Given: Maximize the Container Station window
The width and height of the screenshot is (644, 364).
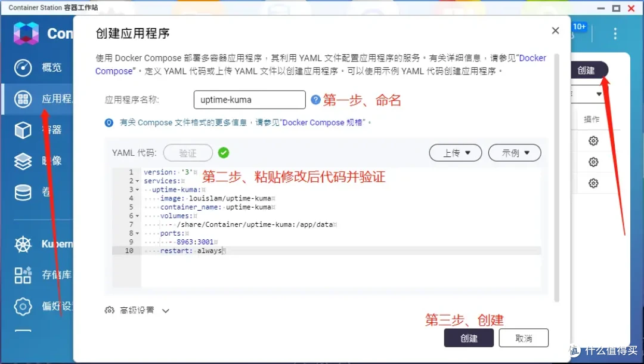Looking at the screenshot, I should [616, 8].
